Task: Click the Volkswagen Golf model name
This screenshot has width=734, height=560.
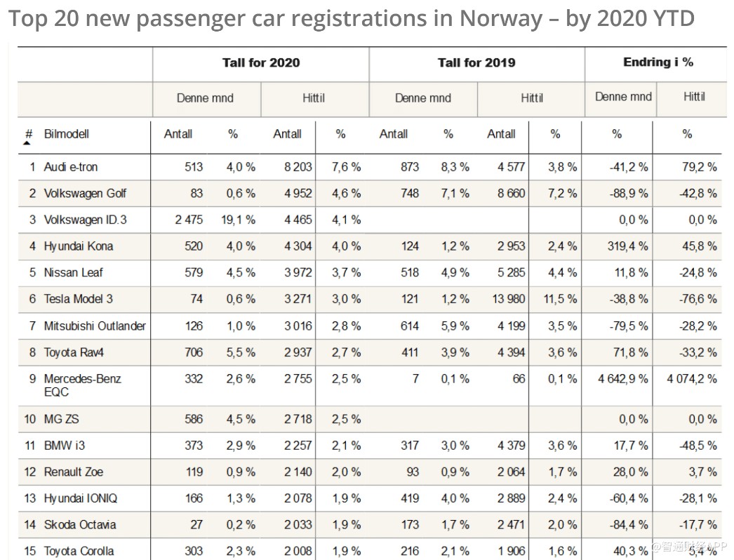Action: pyautogui.click(x=85, y=194)
